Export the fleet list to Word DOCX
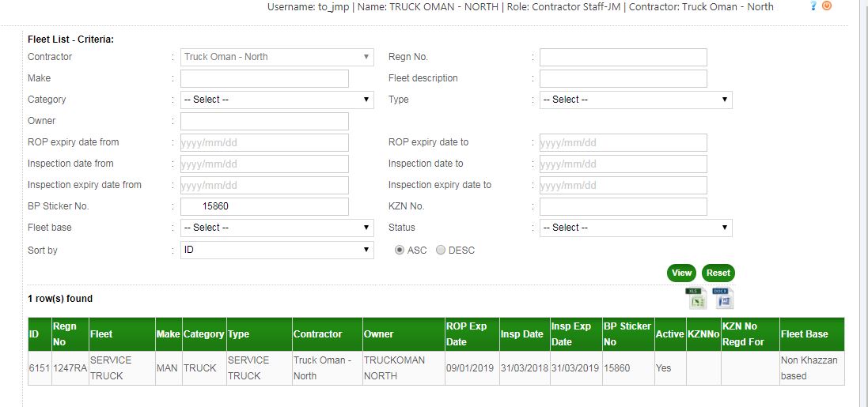Viewport: 868px width, 407px height. tap(724, 298)
